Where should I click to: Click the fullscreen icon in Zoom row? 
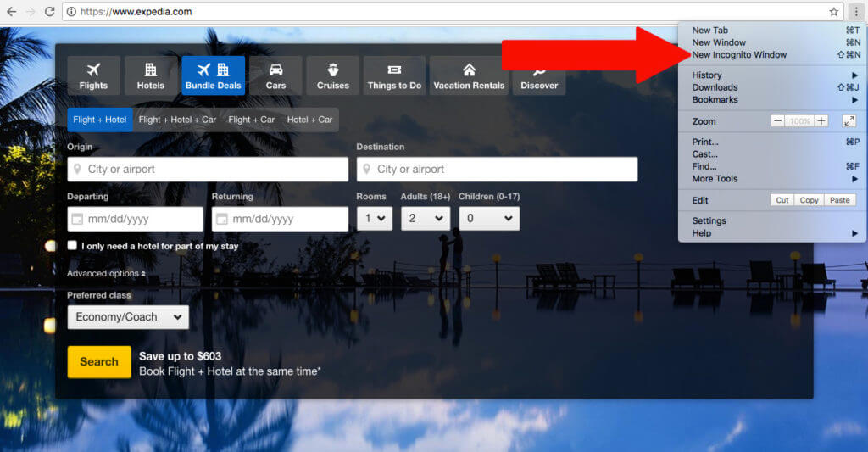(849, 120)
